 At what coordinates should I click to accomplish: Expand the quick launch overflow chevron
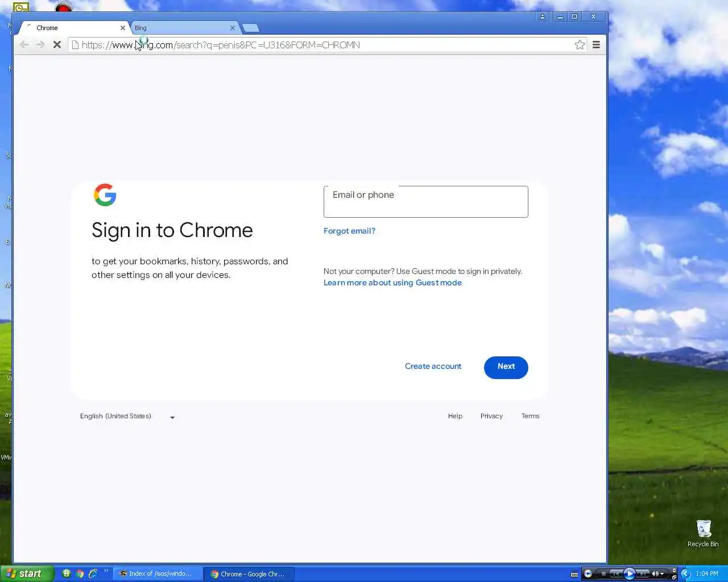point(106,571)
